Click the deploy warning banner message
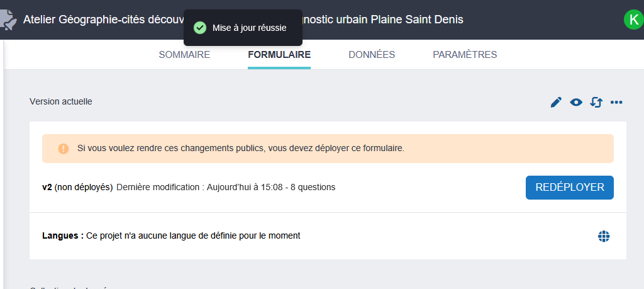Viewport: 644px width, 289px height. 240,149
